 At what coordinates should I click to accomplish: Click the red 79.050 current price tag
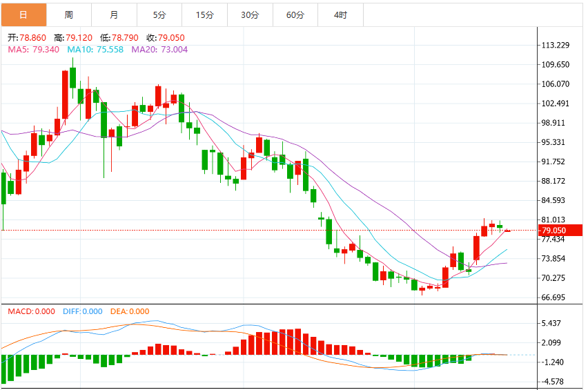(560, 231)
